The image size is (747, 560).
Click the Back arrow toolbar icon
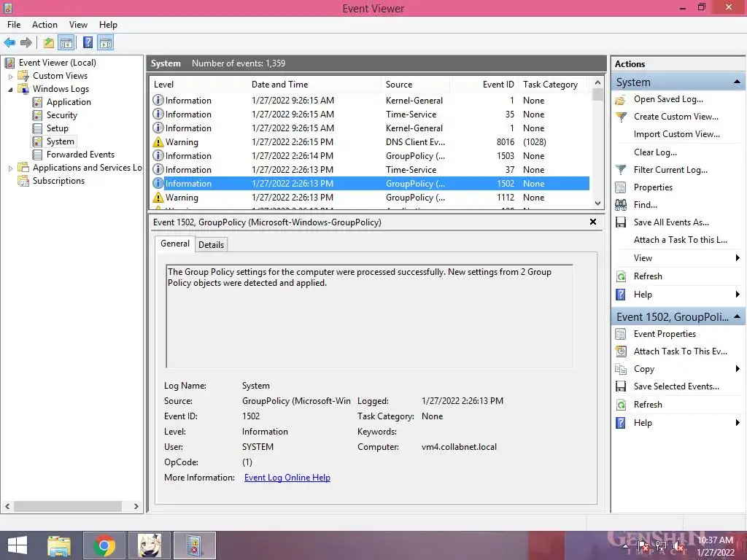[x=9, y=43]
